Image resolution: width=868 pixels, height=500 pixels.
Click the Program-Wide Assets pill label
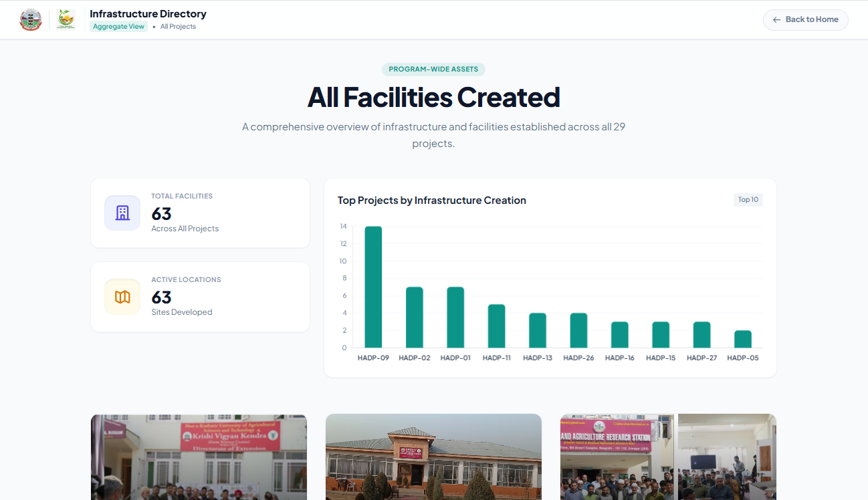(x=433, y=70)
